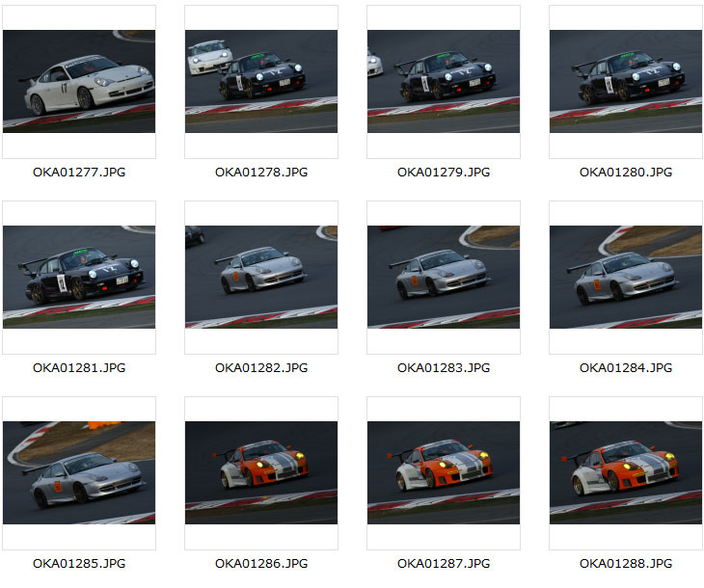The height and width of the screenshot is (588, 704).
Task: Open the OKA01281.JPG black Porsche photo
Action: (x=79, y=277)
